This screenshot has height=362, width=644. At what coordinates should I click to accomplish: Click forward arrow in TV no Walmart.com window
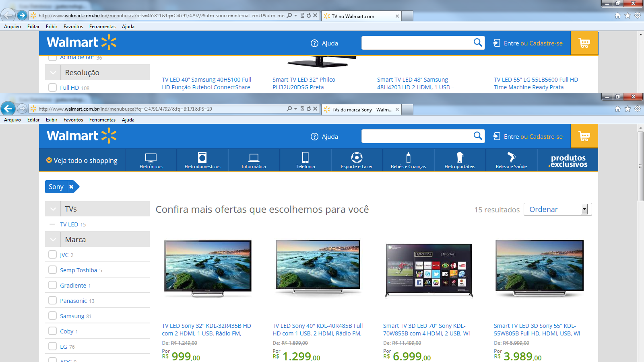pyautogui.click(x=22, y=16)
